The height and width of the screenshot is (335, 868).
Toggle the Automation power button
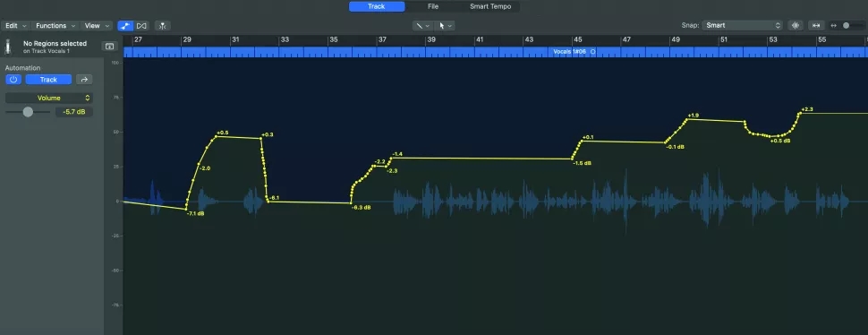pyautogui.click(x=13, y=80)
